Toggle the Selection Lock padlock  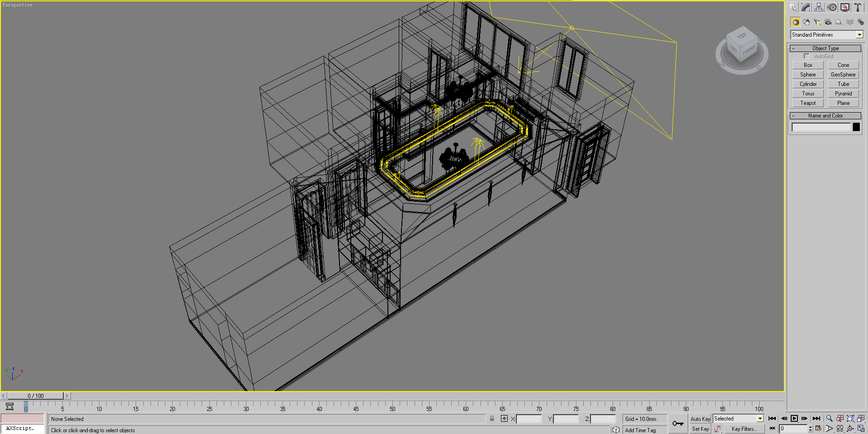pyautogui.click(x=492, y=419)
